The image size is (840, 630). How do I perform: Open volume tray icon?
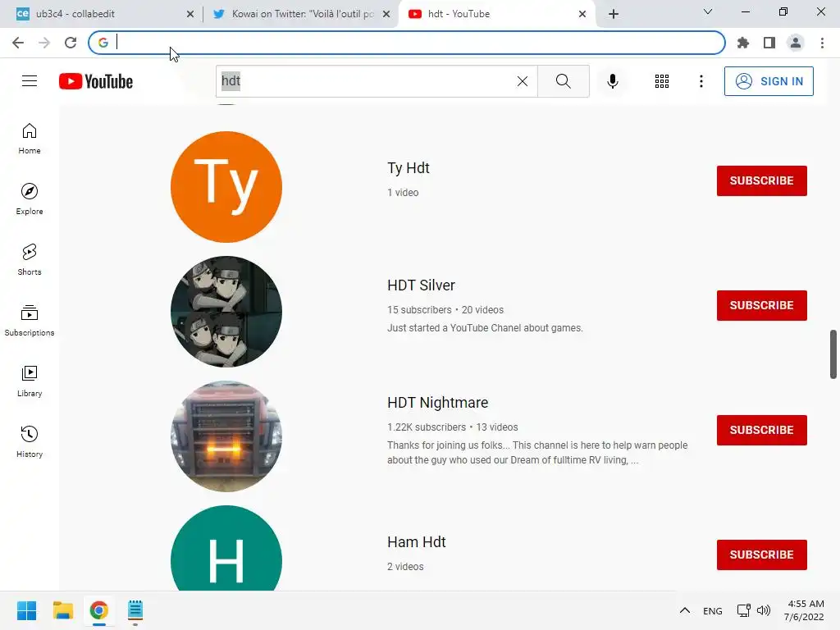(x=764, y=610)
